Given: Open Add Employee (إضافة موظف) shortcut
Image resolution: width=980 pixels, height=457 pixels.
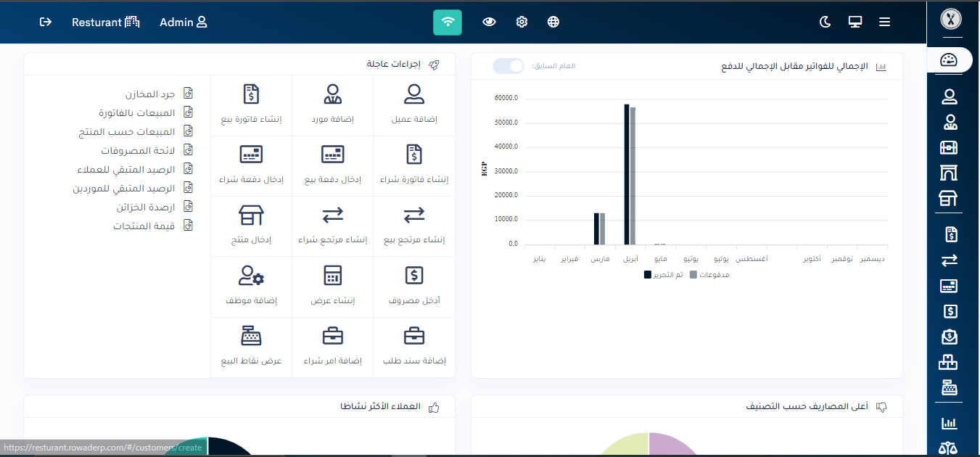Looking at the screenshot, I should click(250, 276).
